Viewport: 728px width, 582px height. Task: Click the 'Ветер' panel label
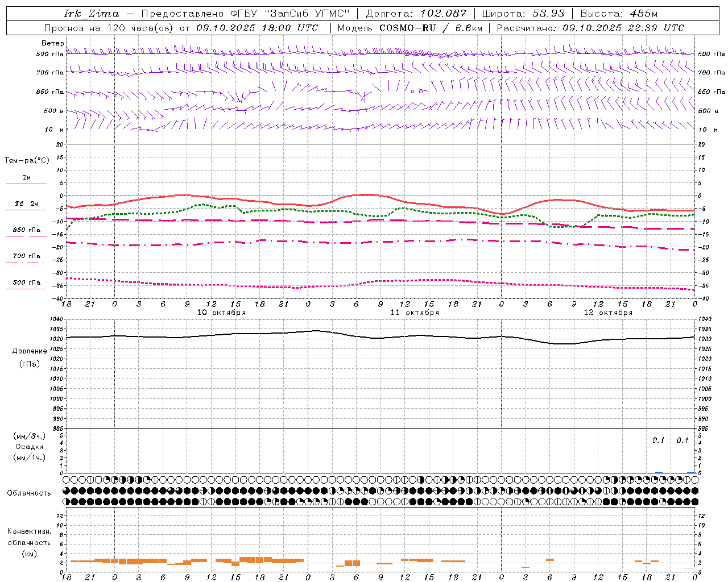coord(53,43)
